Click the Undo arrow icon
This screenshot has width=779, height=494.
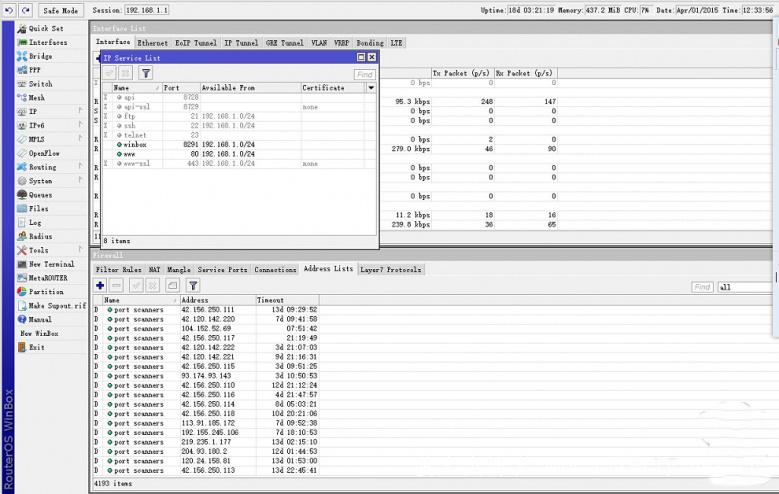[8, 10]
